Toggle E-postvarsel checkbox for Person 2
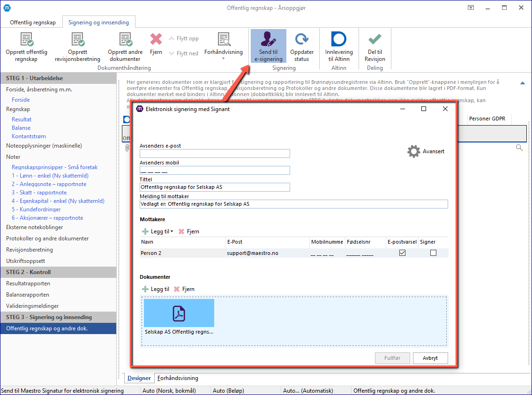Viewport: 532px width, 395px height. (x=402, y=253)
